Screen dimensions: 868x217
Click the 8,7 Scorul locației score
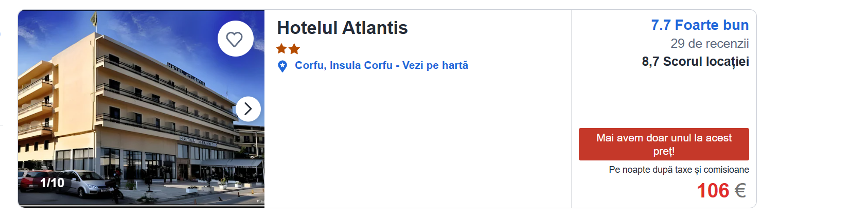point(695,62)
